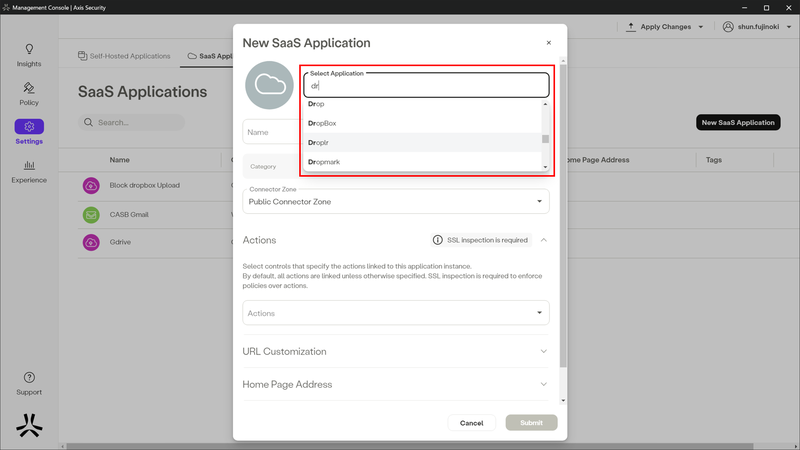Open the Actions dropdown field

click(395, 313)
